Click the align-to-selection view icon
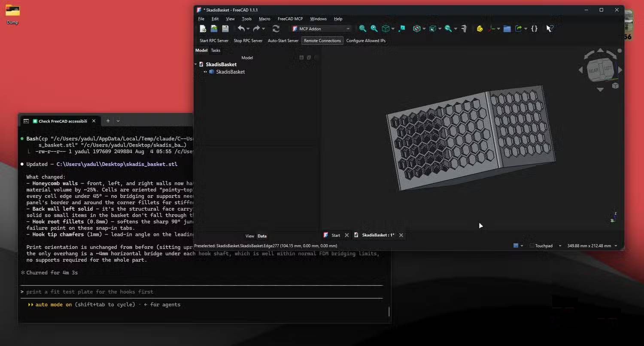The height and width of the screenshot is (346, 644). [402, 28]
